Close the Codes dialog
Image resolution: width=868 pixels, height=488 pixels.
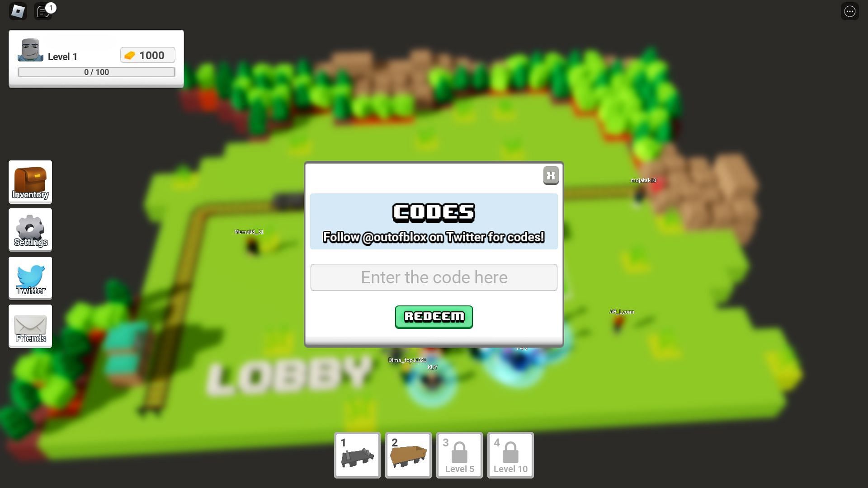550,175
